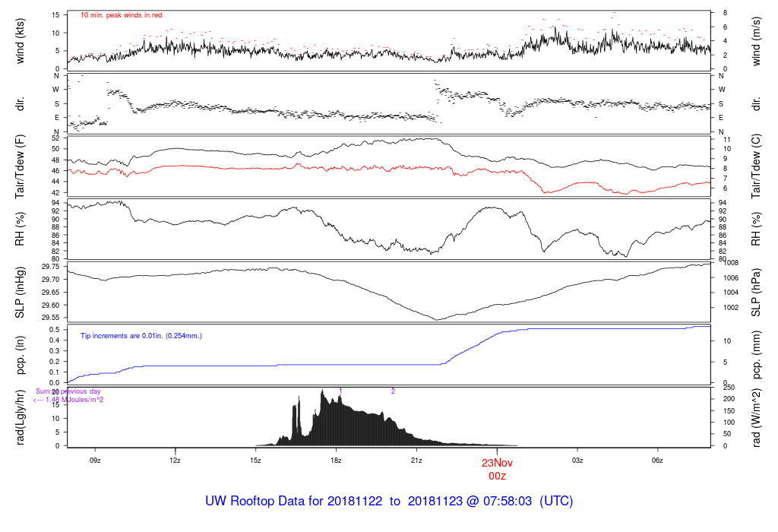Click the title "UW Rooftop Data for 20181122"
Viewport: 778px width, 532px height.
294,501
